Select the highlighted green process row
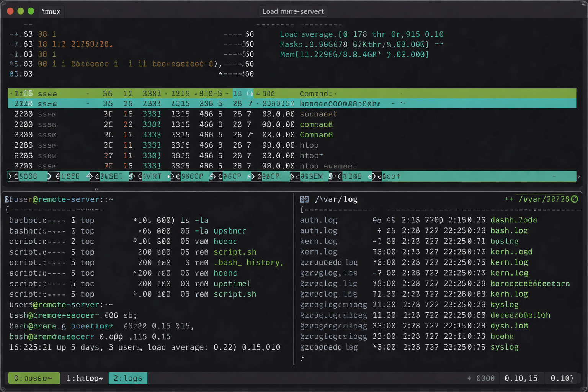Viewport: 588px width, 392px height. tap(153, 93)
